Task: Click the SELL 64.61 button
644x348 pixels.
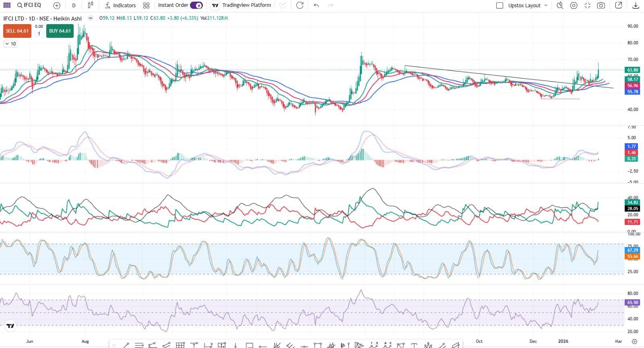Action: pyautogui.click(x=17, y=31)
